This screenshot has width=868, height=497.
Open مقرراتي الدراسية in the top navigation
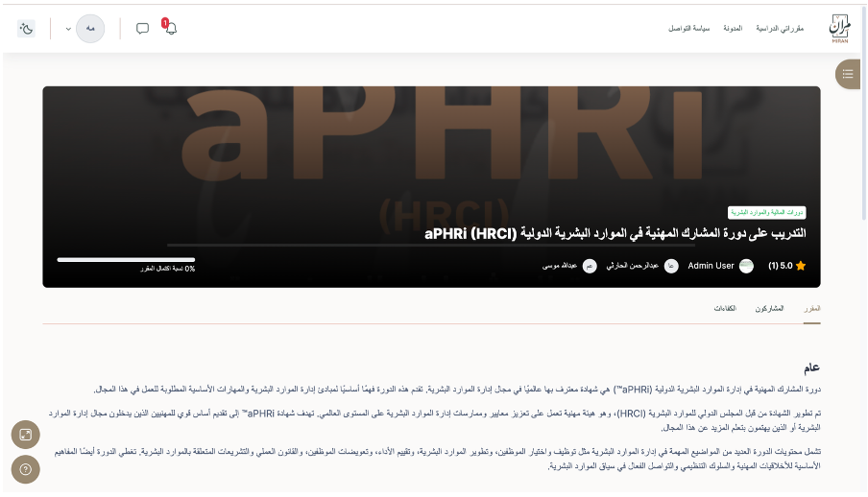(779, 29)
